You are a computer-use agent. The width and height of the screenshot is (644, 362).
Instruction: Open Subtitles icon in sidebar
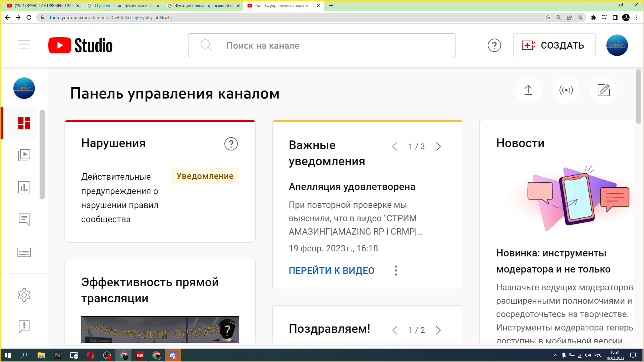click(x=24, y=252)
